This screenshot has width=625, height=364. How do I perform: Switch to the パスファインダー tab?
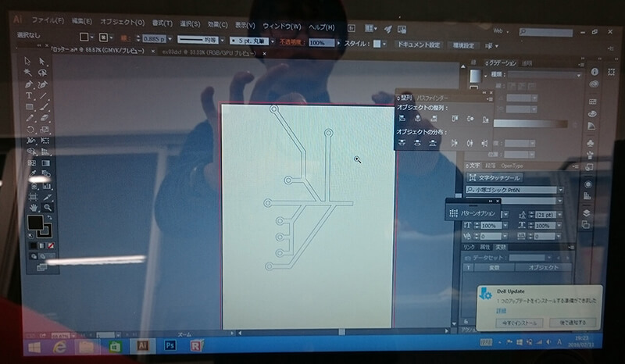pos(432,98)
